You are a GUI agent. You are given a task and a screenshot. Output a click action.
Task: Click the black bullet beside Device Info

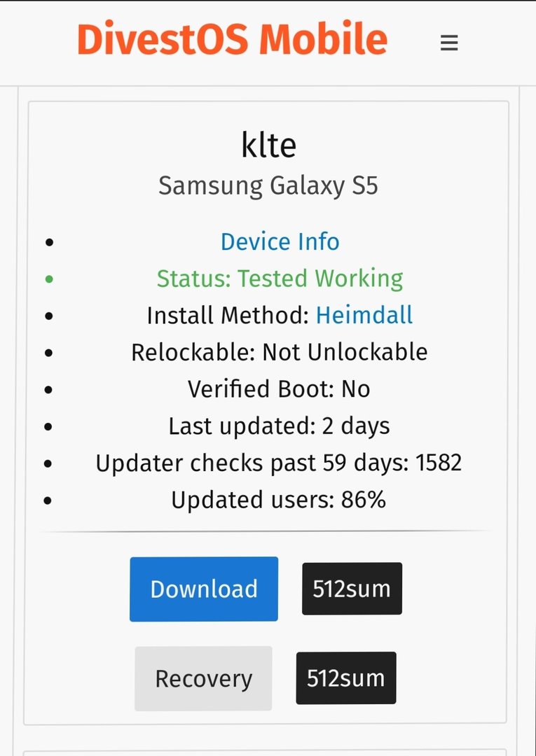point(49,242)
